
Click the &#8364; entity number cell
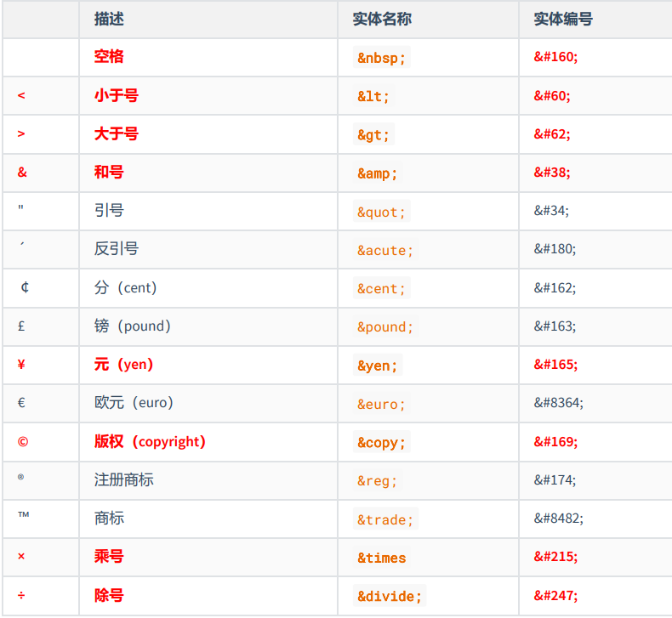click(x=558, y=403)
